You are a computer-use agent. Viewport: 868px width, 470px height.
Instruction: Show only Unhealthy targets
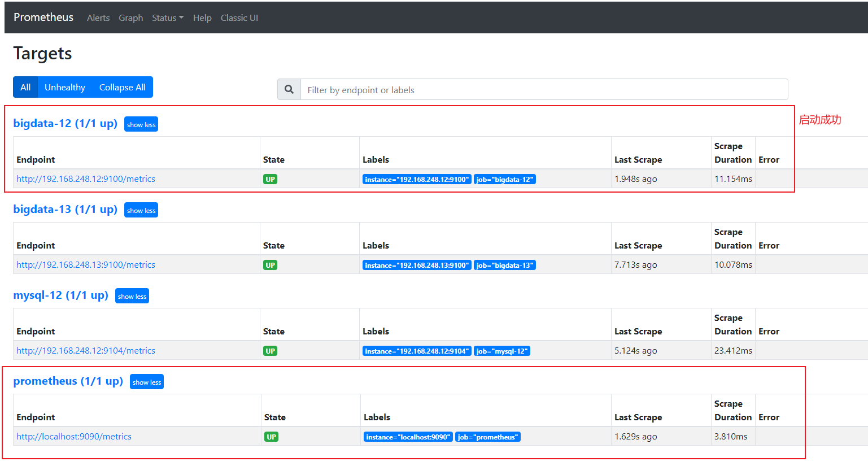[65, 87]
